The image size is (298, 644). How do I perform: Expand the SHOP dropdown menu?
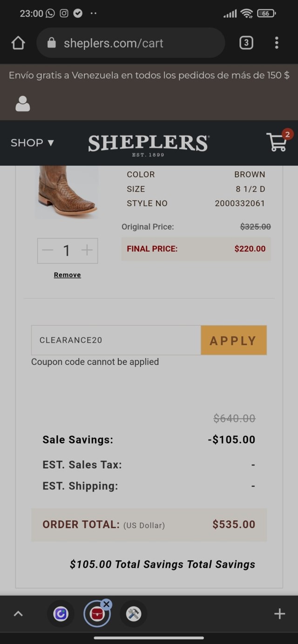pos(32,143)
